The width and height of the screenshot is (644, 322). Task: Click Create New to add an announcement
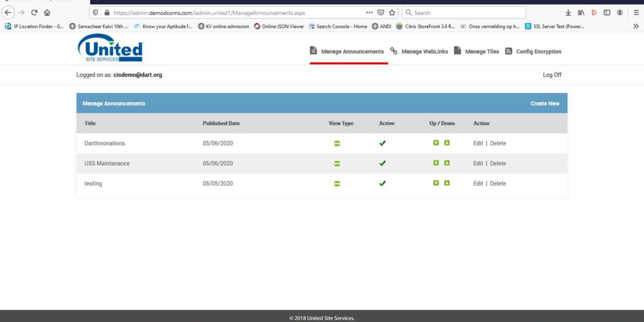point(545,103)
